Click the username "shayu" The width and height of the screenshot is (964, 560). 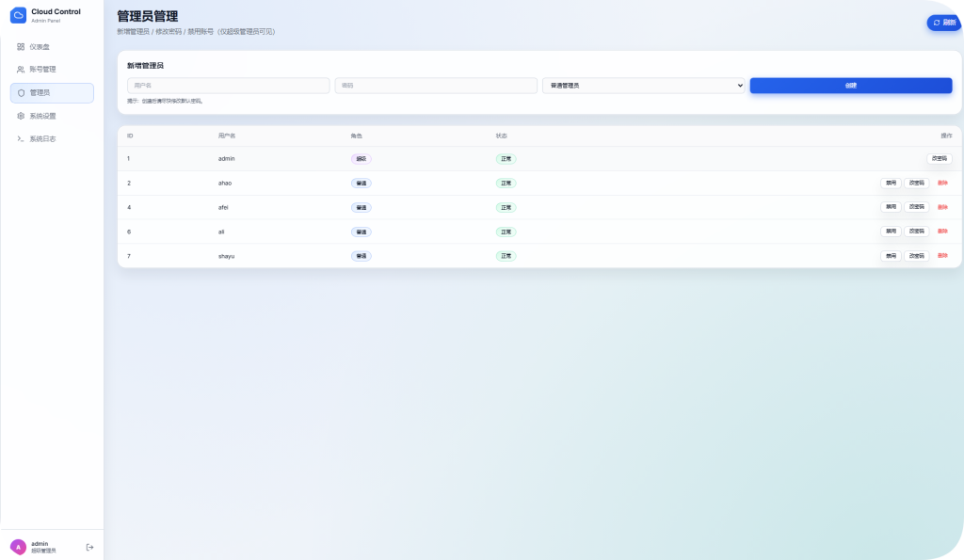pos(226,256)
